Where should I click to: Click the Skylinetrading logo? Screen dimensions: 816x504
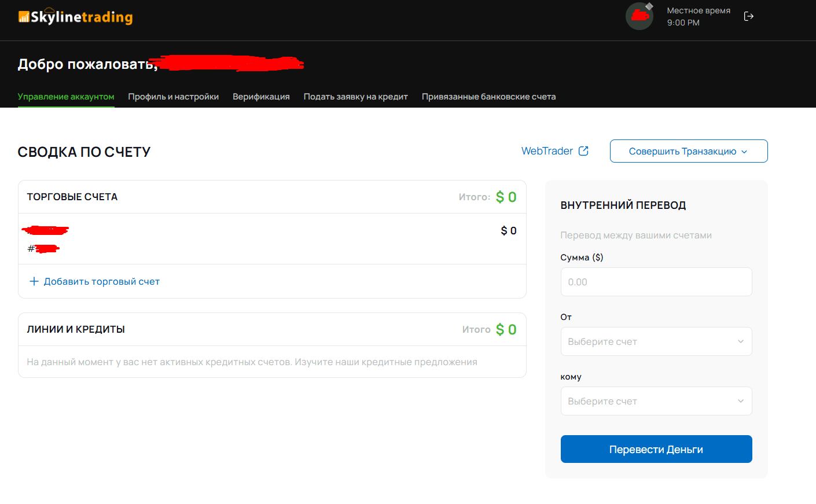pos(75,17)
